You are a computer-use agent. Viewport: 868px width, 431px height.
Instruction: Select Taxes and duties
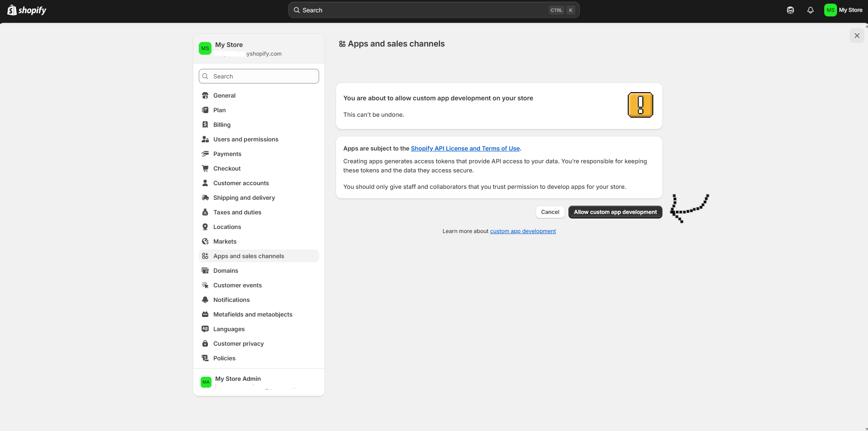[x=259, y=212]
